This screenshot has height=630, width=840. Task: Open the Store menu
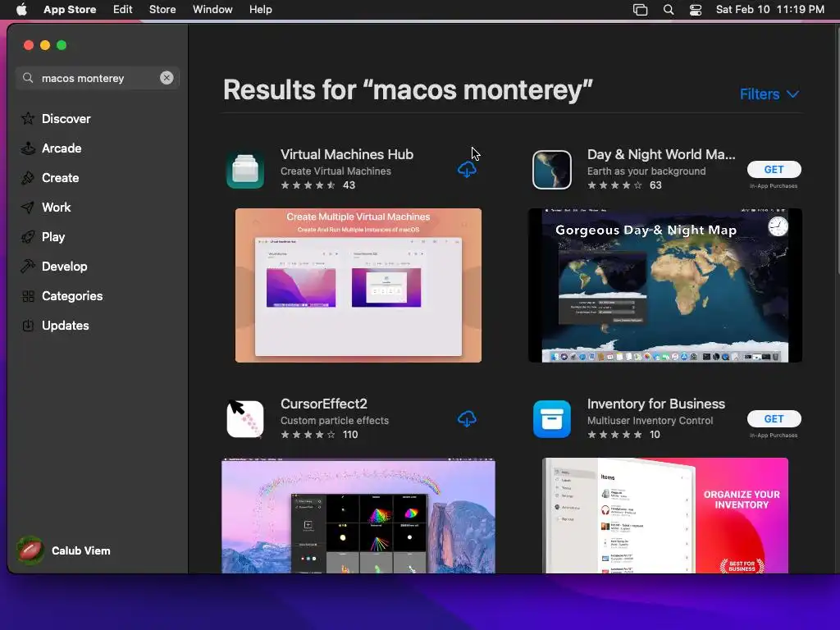(x=162, y=10)
